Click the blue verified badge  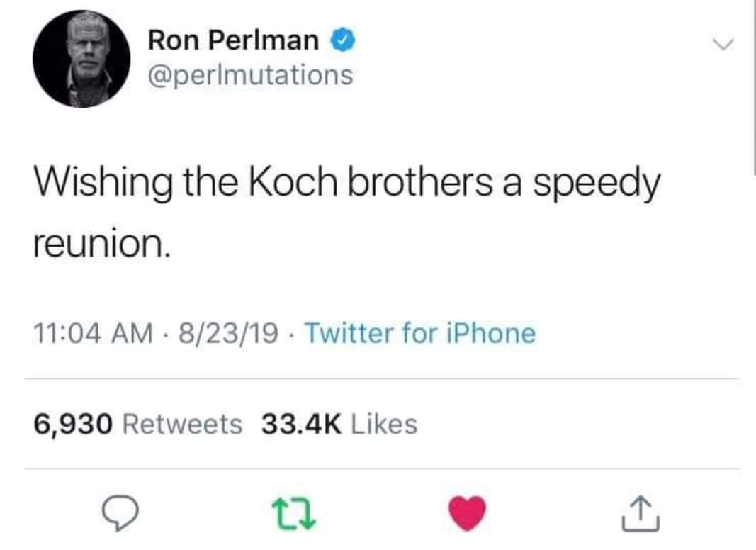point(343,42)
